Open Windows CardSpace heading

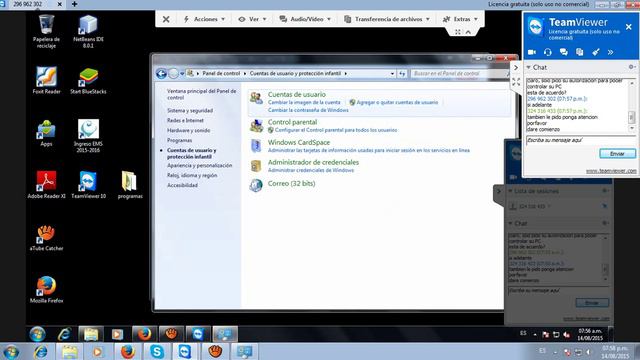tap(299, 142)
